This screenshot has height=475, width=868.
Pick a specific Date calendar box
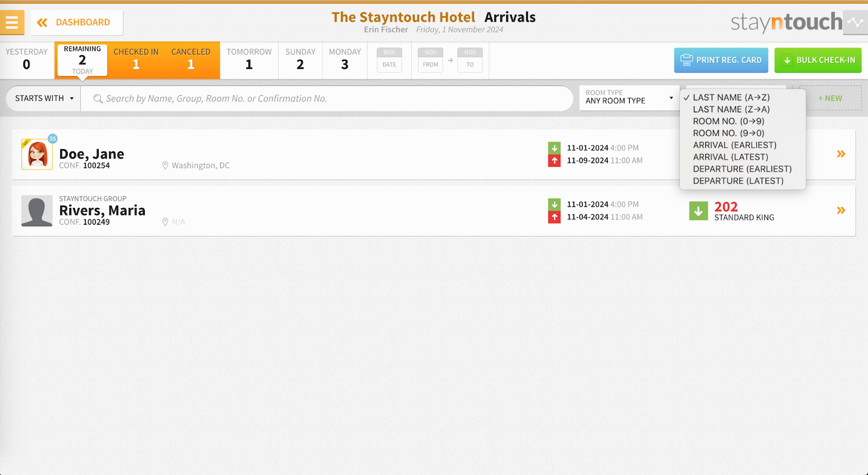(390, 60)
